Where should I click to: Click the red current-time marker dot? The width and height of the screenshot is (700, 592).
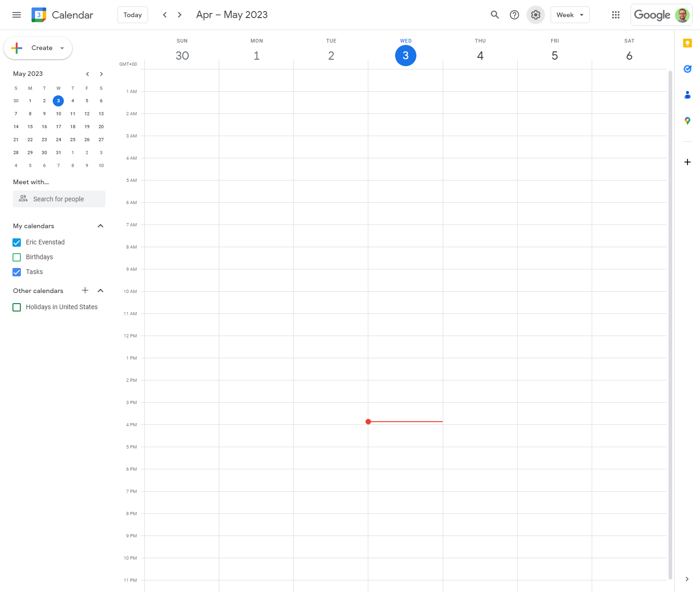(368, 422)
